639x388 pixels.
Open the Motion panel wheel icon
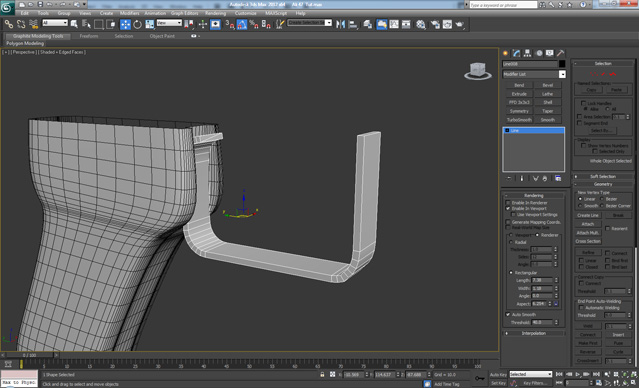pyautogui.click(x=539, y=53)
